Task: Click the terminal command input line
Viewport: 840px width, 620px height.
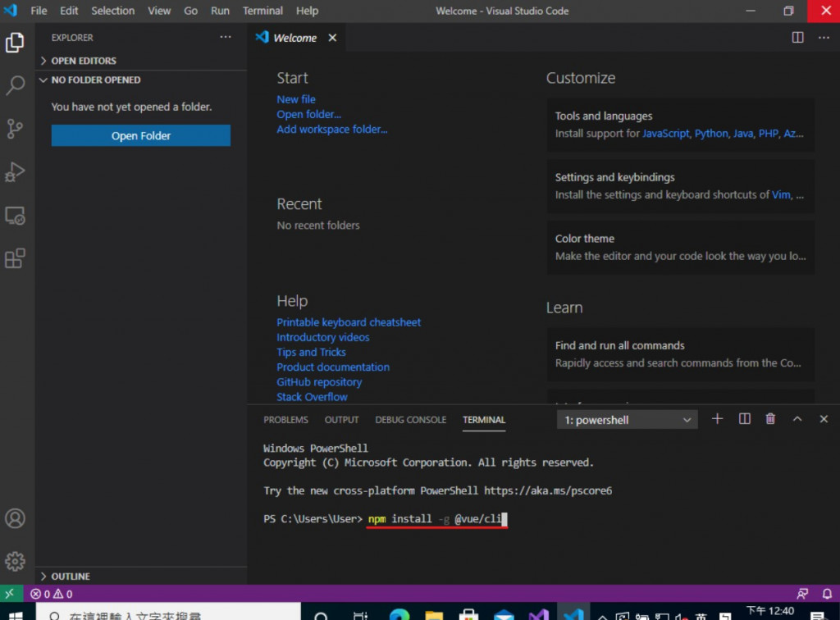Action: [437, 519]
